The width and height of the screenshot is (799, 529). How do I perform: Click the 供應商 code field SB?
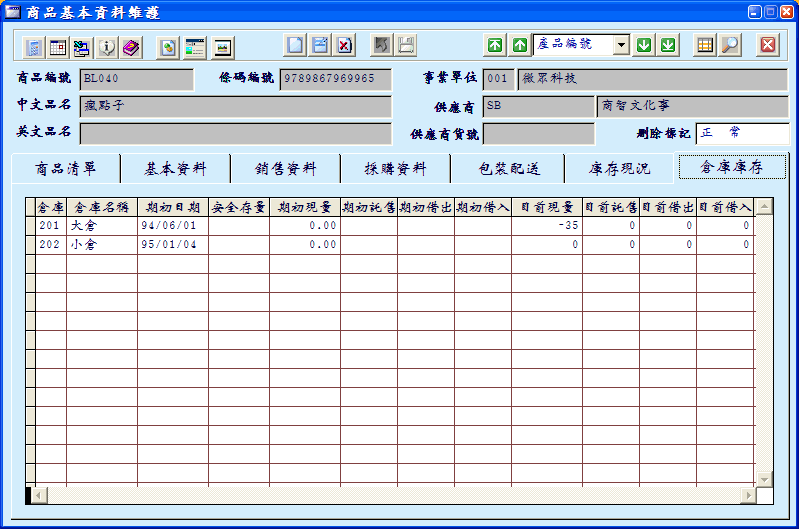click(x=539, y=107)
